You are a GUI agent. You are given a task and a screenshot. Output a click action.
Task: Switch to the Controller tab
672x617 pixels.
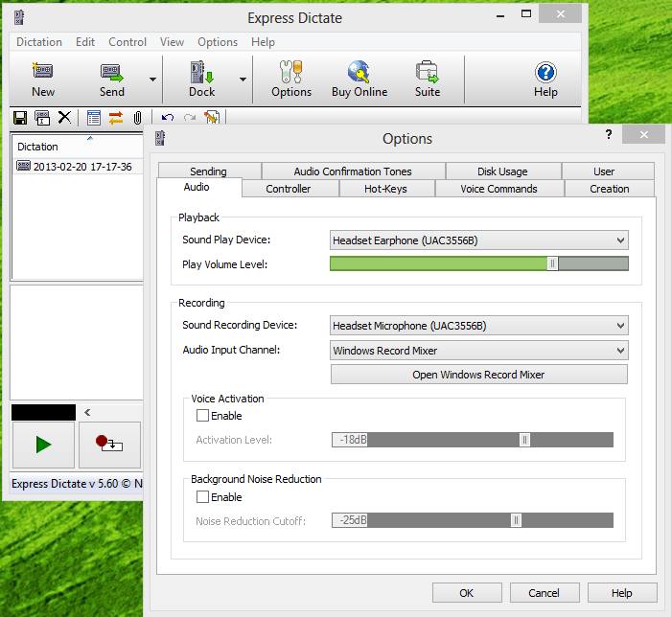pyautogui.click(x=290, y=189)
